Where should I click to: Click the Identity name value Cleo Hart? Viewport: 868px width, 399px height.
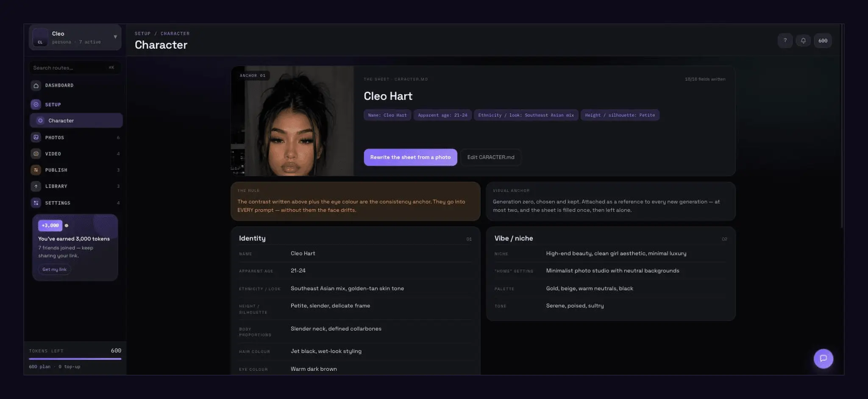tap(303, 254)
